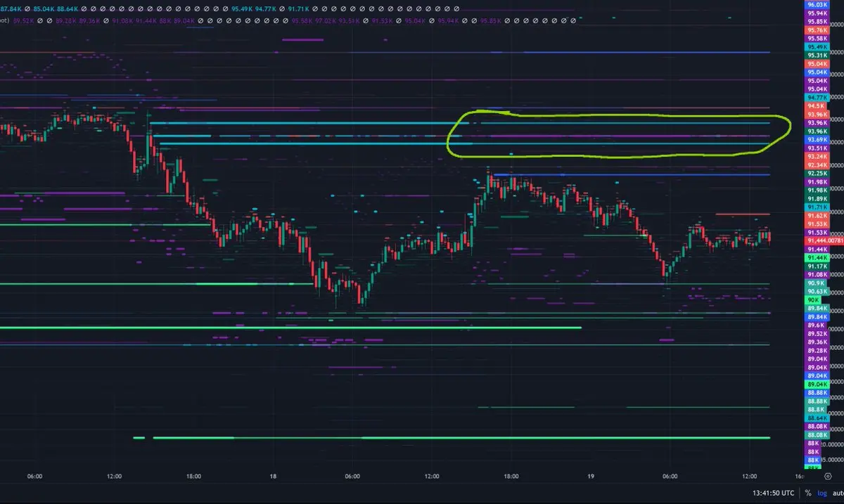Select the 95.31K green price label

tap(817, 56)
